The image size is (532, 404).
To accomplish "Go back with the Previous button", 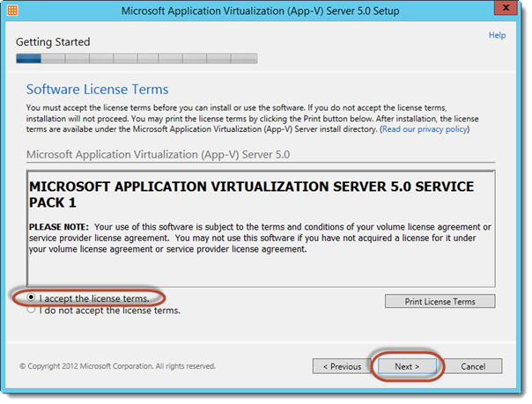I will [342, 366].
